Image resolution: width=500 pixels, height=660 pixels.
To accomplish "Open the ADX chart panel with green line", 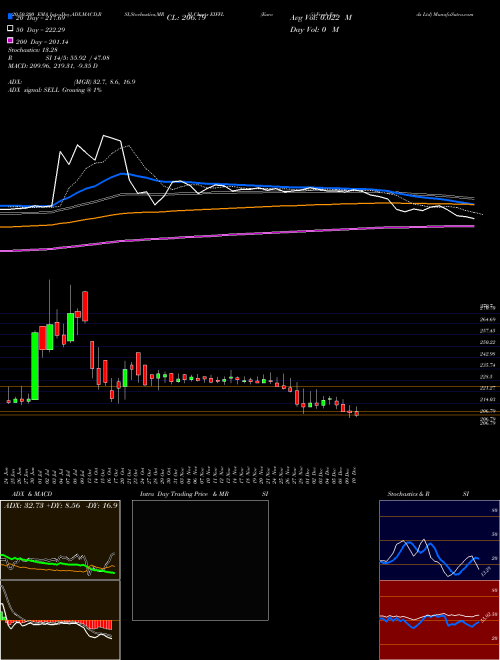I will coord(60,540).
